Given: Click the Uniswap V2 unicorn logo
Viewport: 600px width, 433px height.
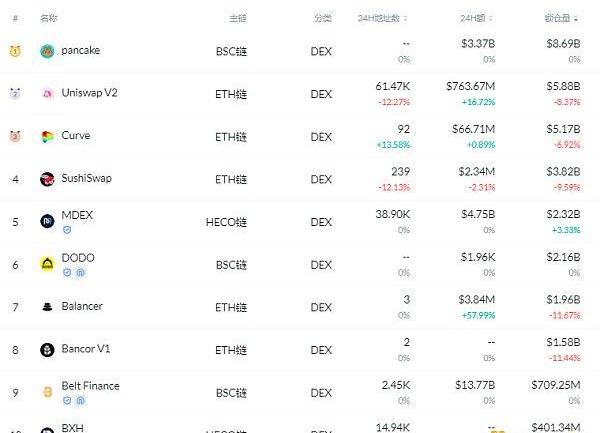Looking at the screenshot, I should click(47, 94).
